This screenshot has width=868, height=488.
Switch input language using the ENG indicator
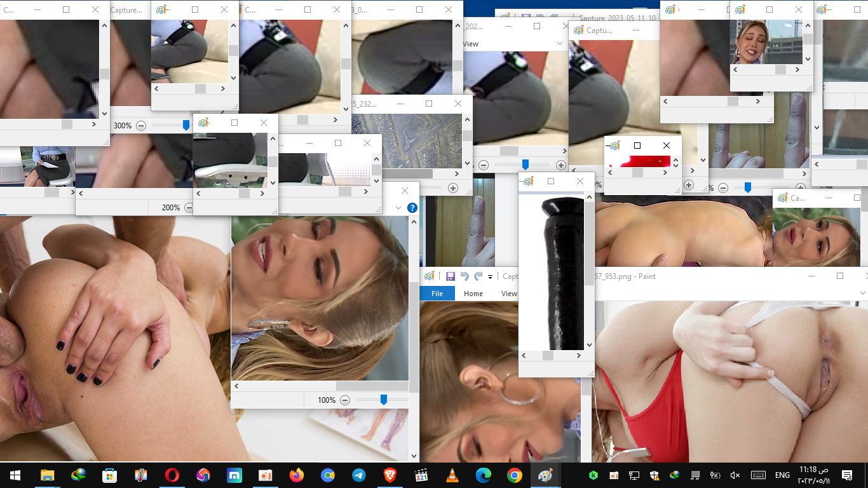tap(782, 475)
